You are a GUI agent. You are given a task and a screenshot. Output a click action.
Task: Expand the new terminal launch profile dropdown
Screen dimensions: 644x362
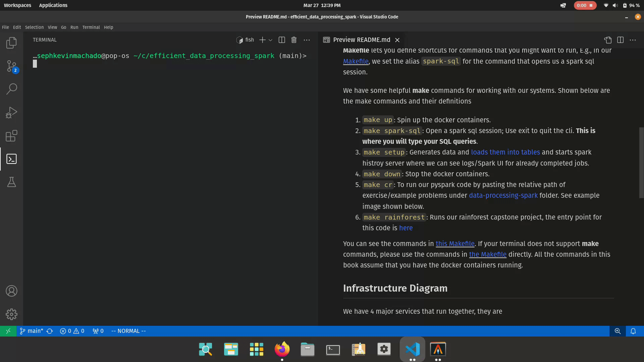tap(270, 40)
